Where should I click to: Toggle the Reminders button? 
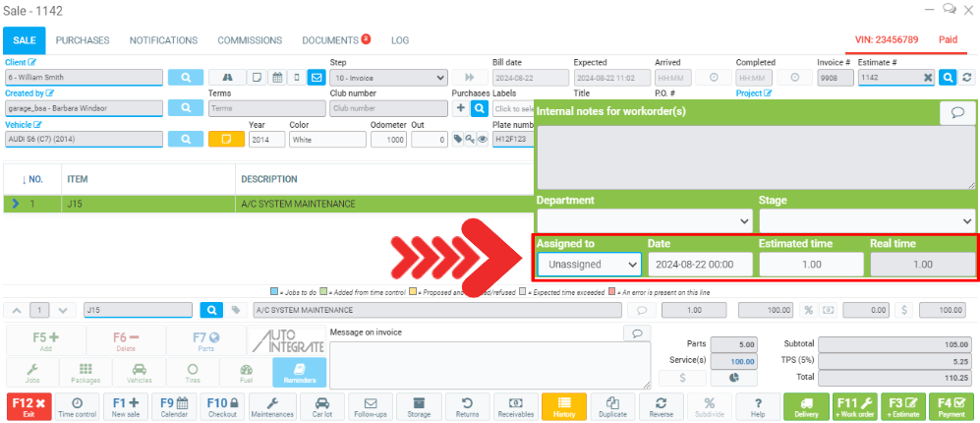302,372
